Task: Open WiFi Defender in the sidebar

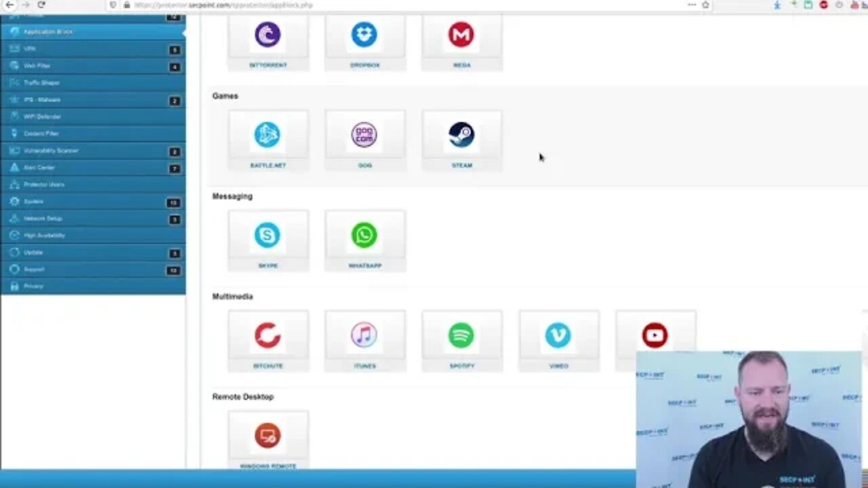Action: point(93,117)
